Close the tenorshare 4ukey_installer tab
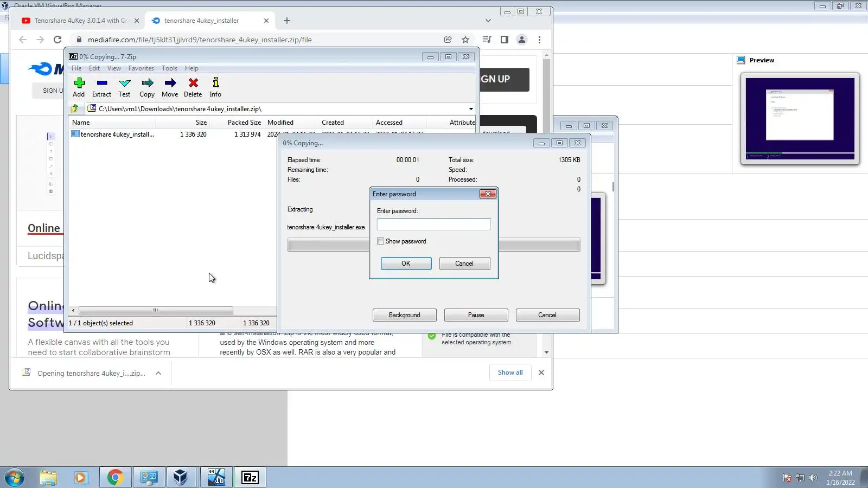868x488 pixels. point(266,21)
